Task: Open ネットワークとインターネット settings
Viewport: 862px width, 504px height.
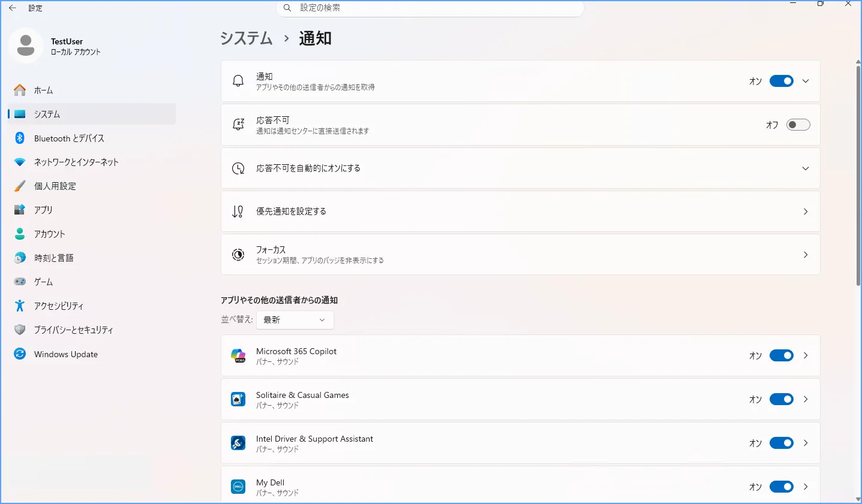Action: click(92, 162)
